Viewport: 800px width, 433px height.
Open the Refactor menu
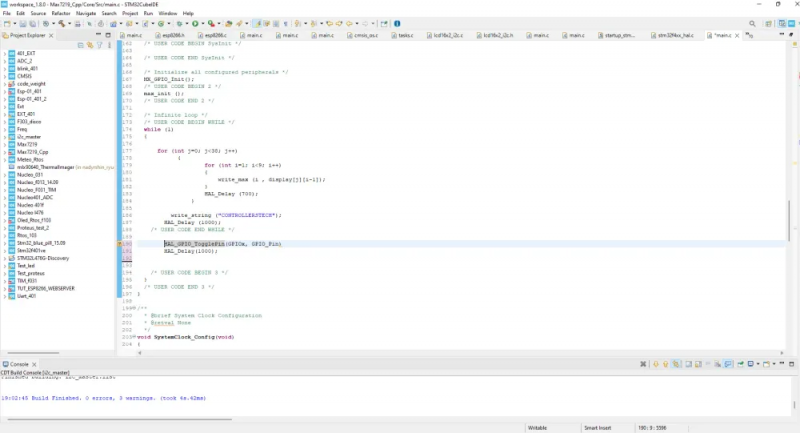click(x=61, y=13)
